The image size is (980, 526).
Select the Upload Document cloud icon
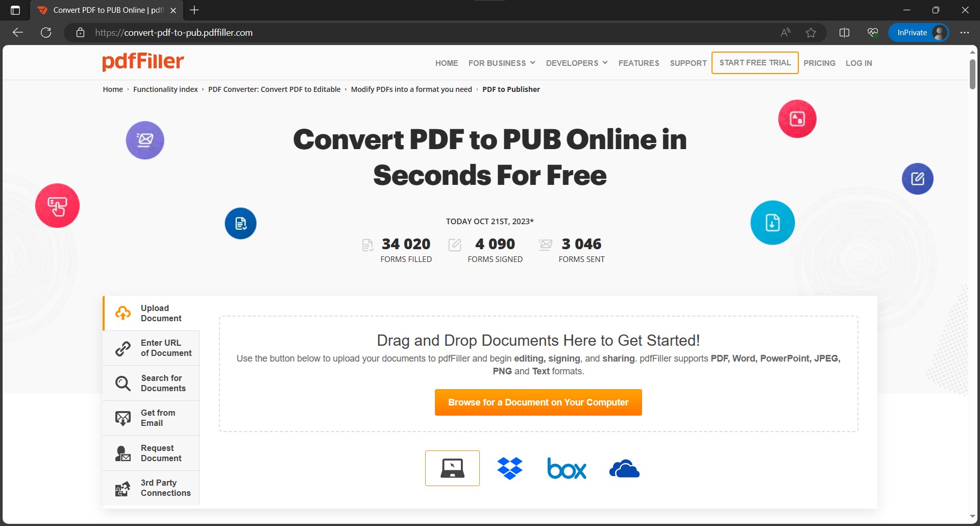coord(122,313)
